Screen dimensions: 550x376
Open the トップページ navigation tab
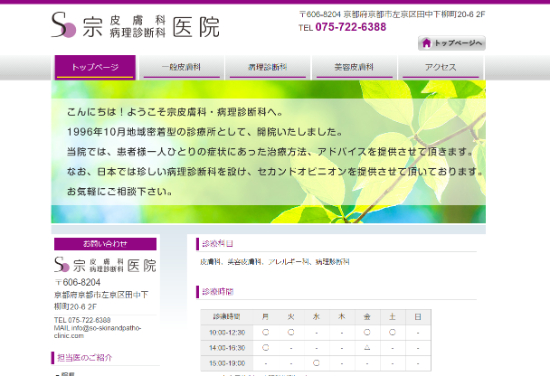[x=95, y=67]
